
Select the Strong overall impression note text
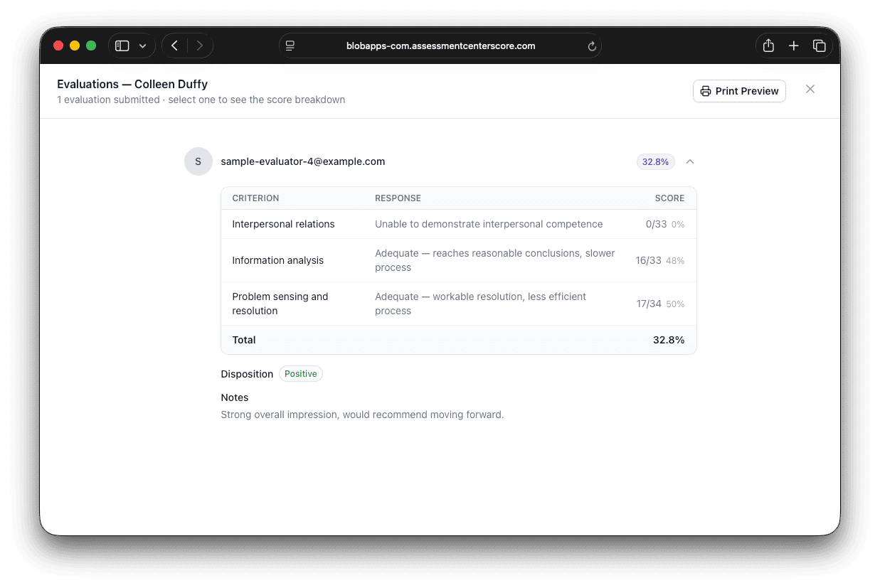pyautogui.click(x=362, y=415)
